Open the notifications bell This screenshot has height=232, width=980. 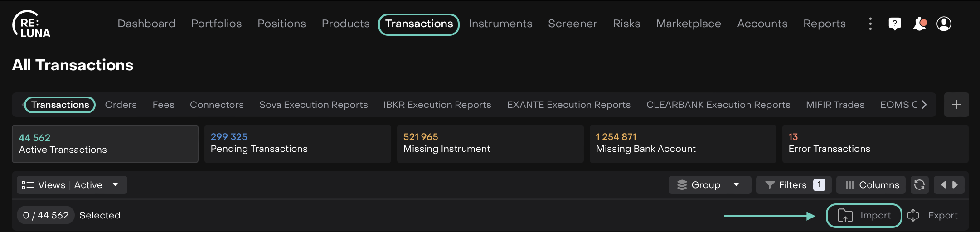[919, 24]
